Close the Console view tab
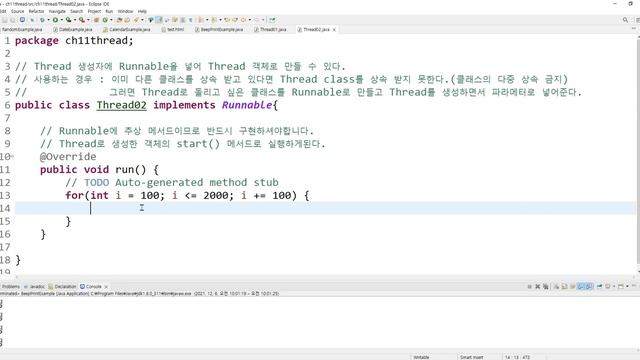Image resolution: width=640 pixels, height=360 pixels. [106, 287]
